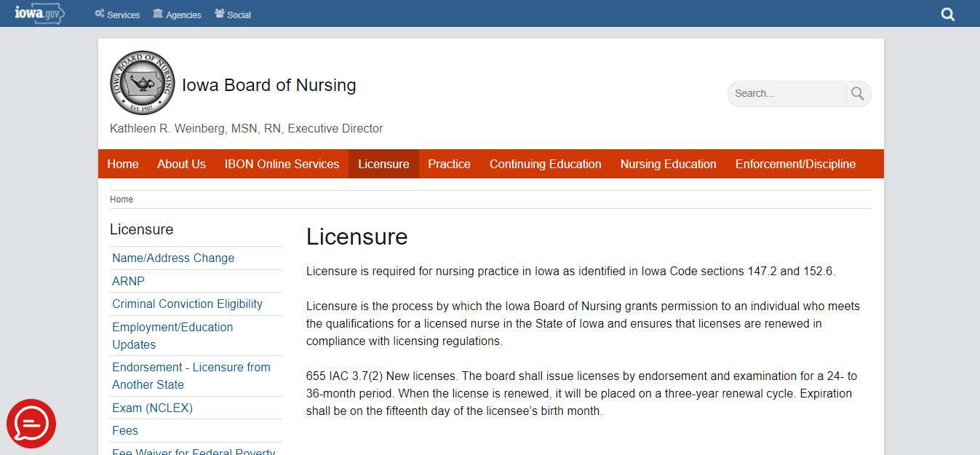980x455 pixels.
Task: Open the Social menu in top bar
Action: [233, 15]
